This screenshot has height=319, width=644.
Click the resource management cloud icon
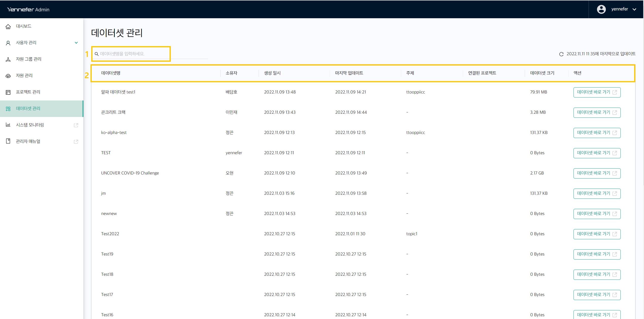click(x=8, y=76)
